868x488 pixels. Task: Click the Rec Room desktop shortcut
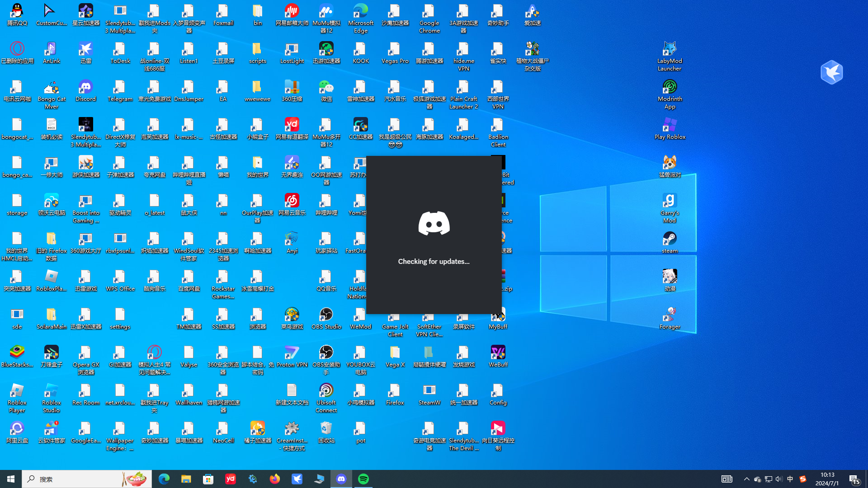(86, 394)
